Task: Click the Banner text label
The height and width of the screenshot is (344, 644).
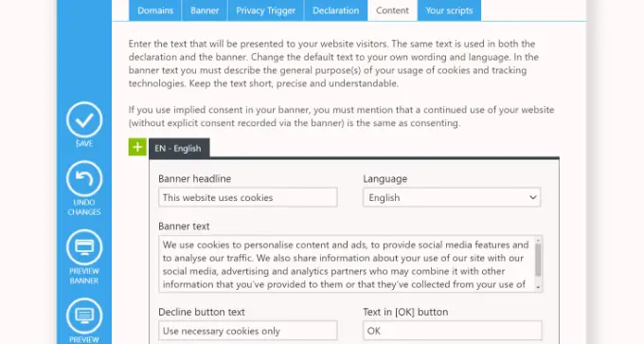Action: [x=184, y=226]
